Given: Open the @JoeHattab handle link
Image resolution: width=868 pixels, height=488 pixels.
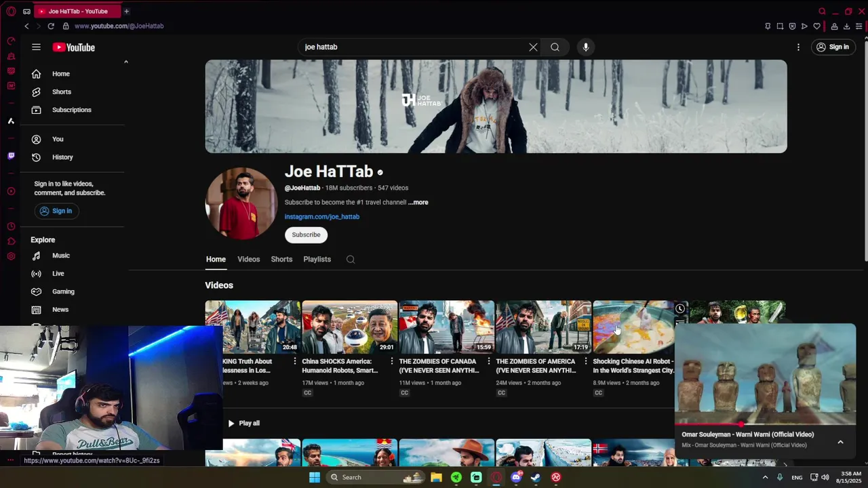Looking at the screenshot, I should 302,188.
